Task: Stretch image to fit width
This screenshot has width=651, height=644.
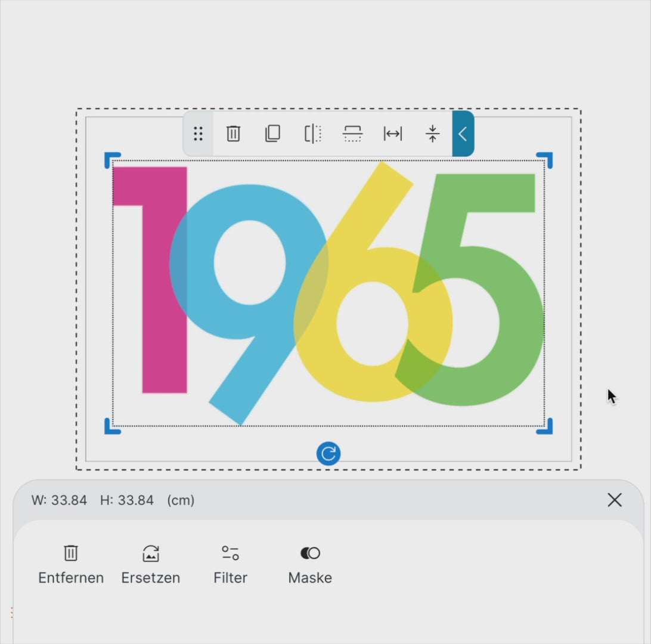Action: click(x=392, y=134)
